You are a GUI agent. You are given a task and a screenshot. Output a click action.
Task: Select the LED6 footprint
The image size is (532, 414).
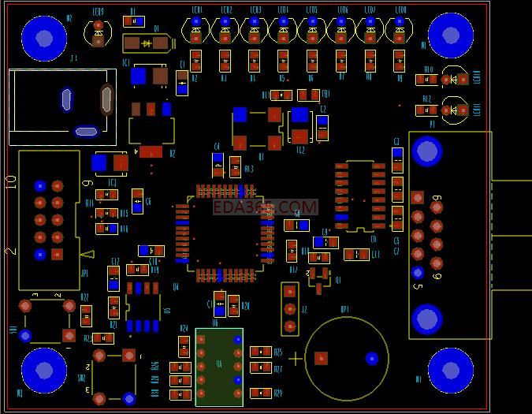point(341,30)
